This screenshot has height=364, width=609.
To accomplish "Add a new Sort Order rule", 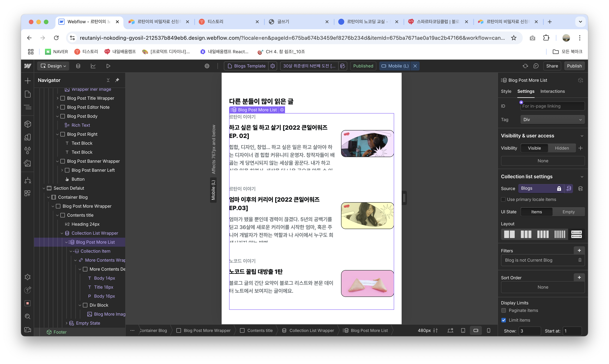I will (x=579, y=277).
